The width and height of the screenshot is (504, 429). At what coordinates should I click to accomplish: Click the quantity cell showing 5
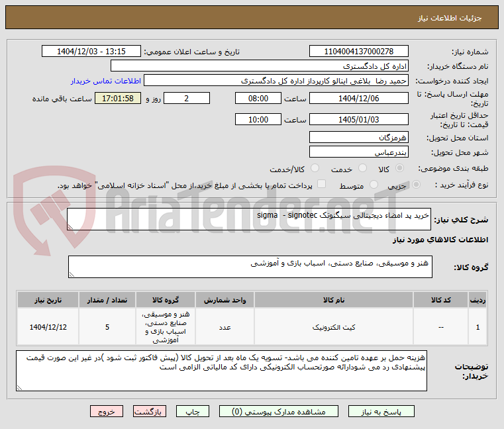pyautogui.click(x=107, y=327)
